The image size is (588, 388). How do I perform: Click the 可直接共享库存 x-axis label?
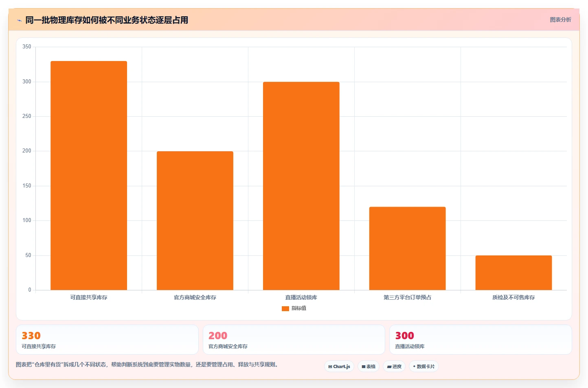click(89, 297)
